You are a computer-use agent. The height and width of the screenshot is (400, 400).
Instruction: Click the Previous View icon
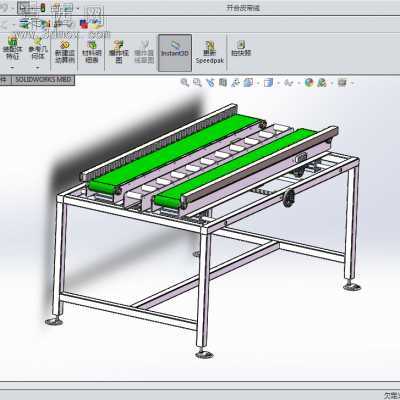(210, 82)
